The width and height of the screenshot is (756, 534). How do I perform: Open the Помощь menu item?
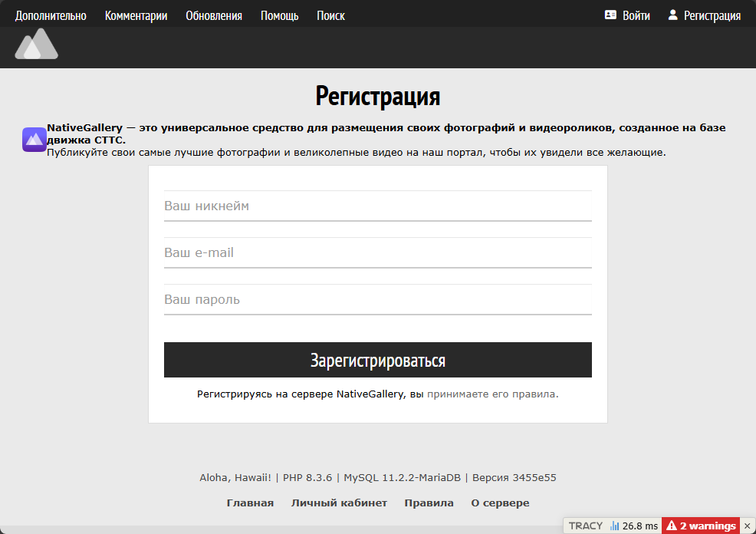[x=279, y=15]
